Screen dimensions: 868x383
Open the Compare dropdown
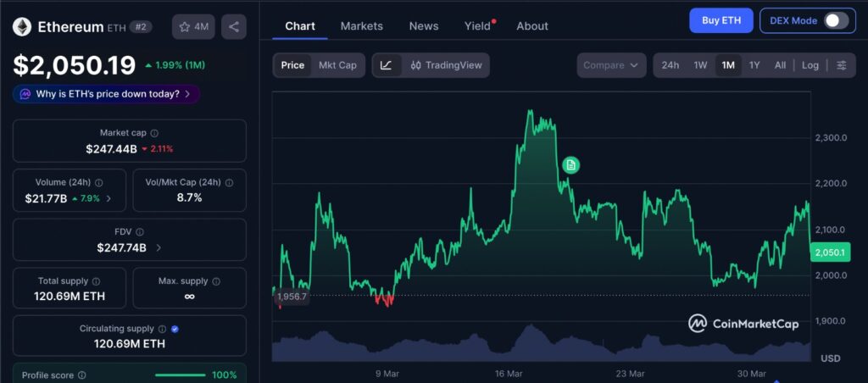(611, 65)
